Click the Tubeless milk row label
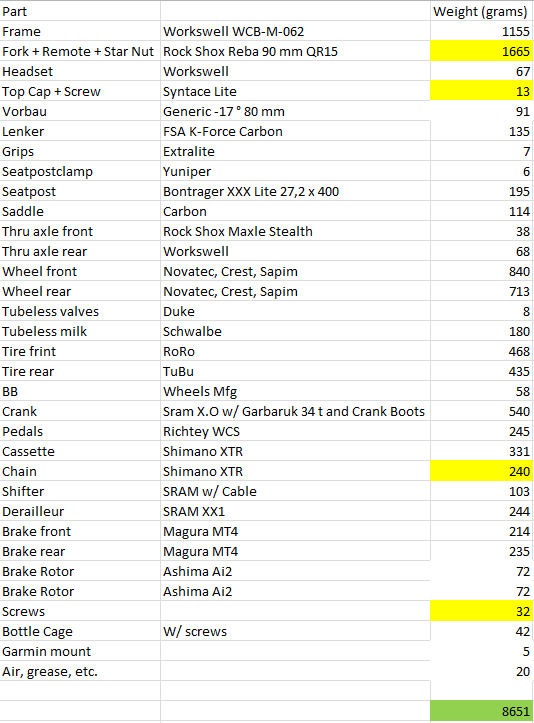The image size is (534, 723). click(x=80, y=331)
